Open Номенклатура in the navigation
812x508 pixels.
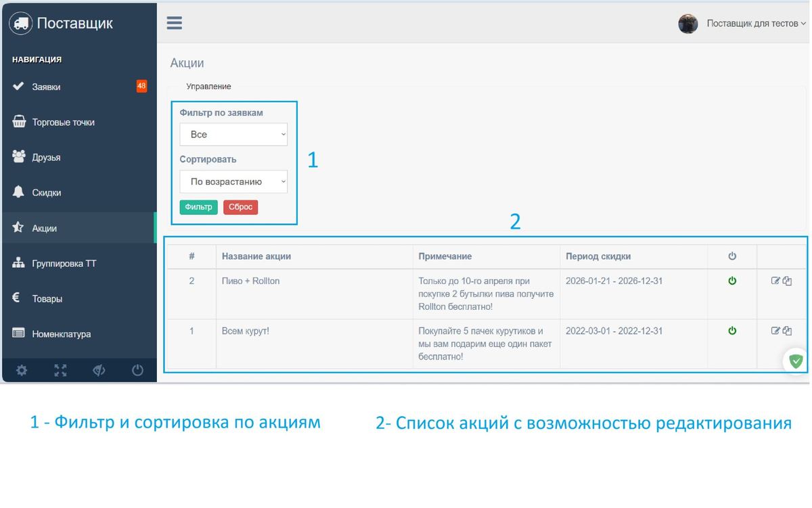(78, 333)
